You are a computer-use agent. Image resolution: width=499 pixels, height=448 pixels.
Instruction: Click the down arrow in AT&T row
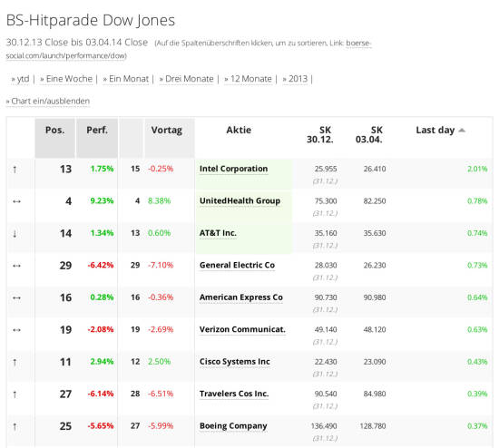point(15,234)
